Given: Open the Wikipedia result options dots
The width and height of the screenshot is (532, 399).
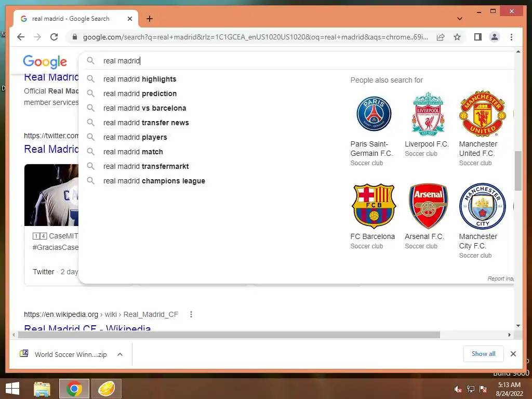Looking at the screenshot, I should point(191,314).
